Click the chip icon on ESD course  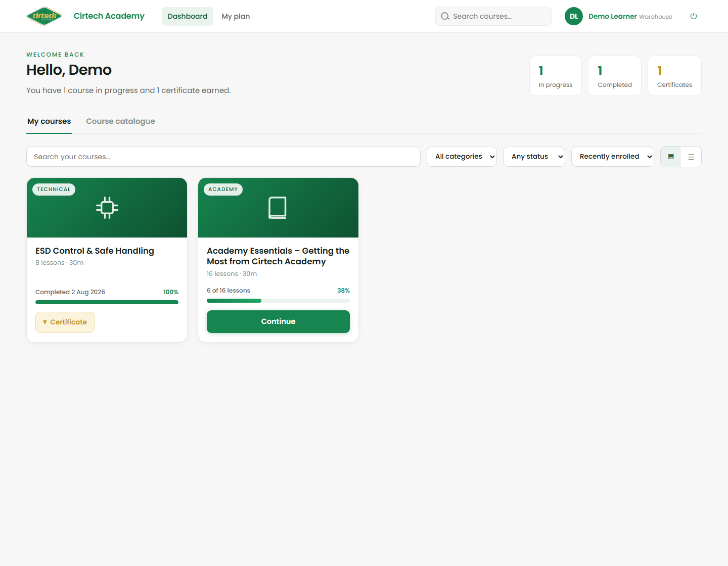pos(107,207)
